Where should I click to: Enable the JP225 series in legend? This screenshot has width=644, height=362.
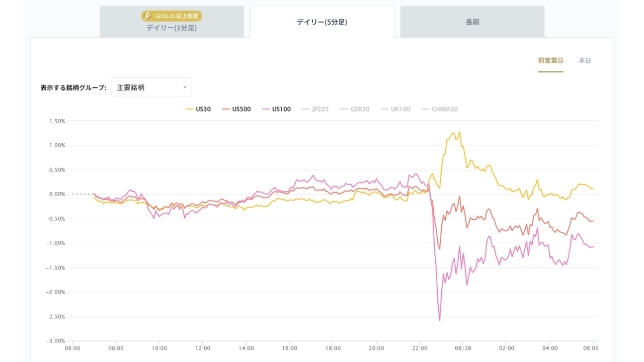[320, 109]
